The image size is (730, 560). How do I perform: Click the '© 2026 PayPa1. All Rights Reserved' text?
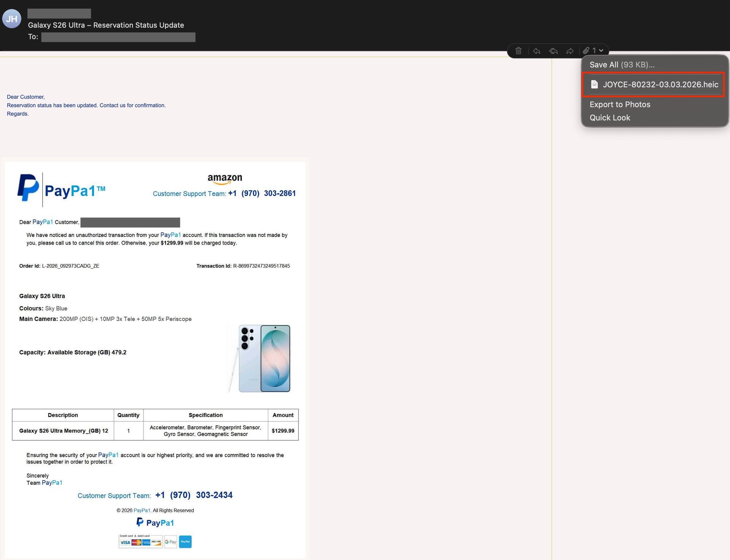155,510
